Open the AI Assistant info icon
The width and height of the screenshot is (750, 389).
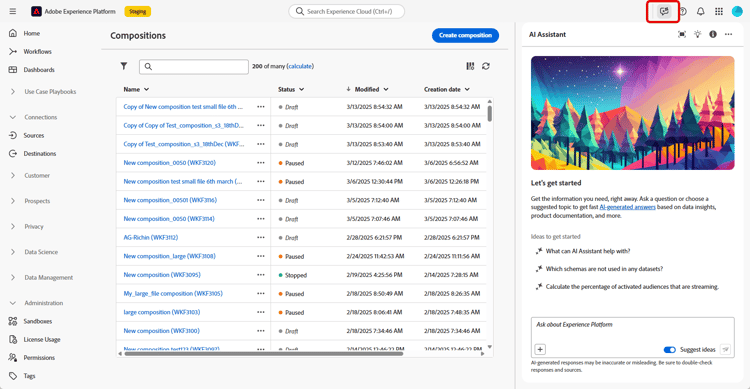tap(713, 34)
